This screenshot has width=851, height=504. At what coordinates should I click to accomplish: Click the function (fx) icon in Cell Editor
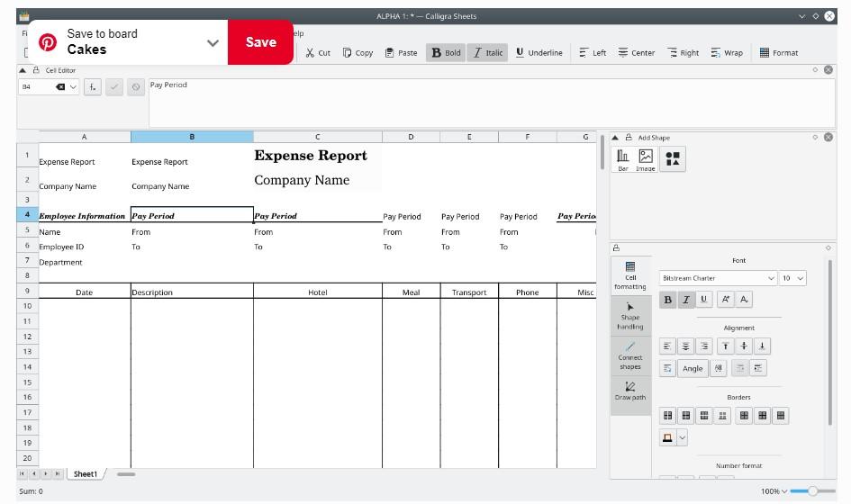(92, 87)
